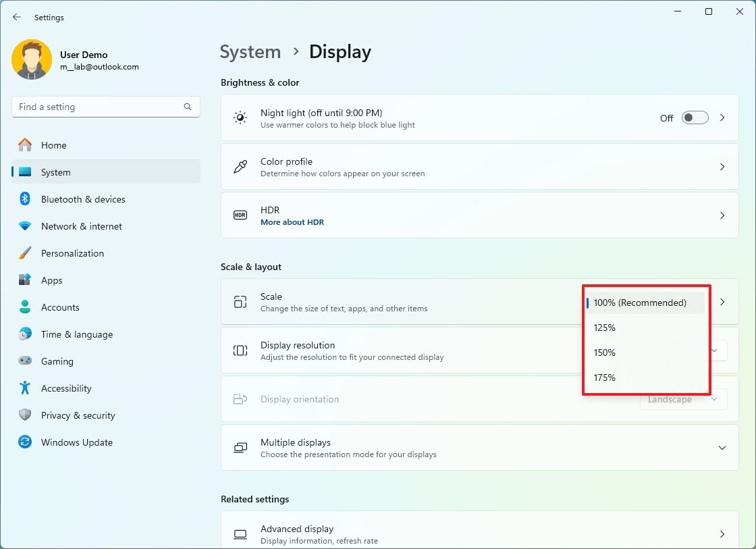Click the Advanced display monitor icon
Viewport: 756px width, 549px height.
click(x=240, y=533)
